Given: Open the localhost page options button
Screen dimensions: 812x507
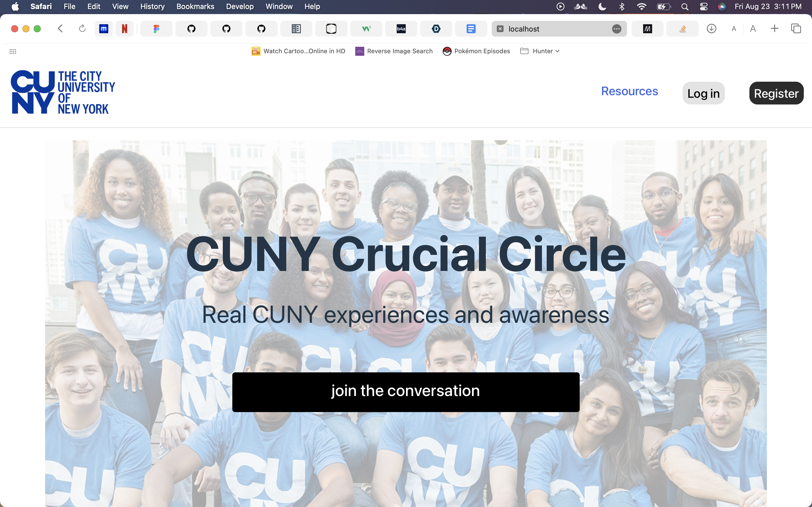Looking at the screenshot, I should pyautogui.click(x=616, y=29).
